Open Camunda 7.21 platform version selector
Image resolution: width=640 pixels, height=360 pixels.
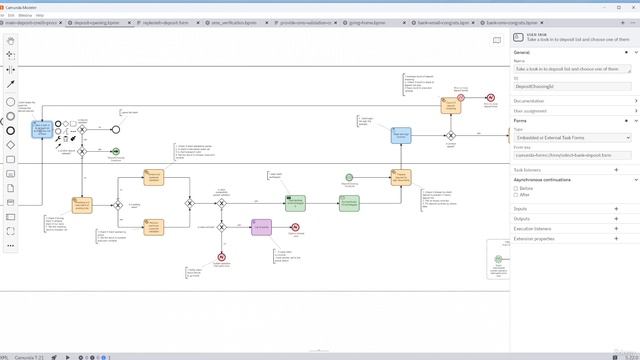29,358
